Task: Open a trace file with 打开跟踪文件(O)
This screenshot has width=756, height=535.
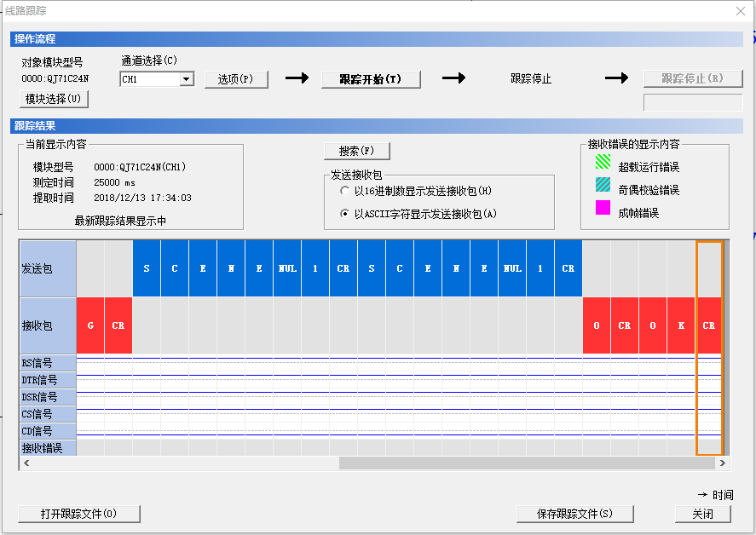Action: [x=78, y=514]
